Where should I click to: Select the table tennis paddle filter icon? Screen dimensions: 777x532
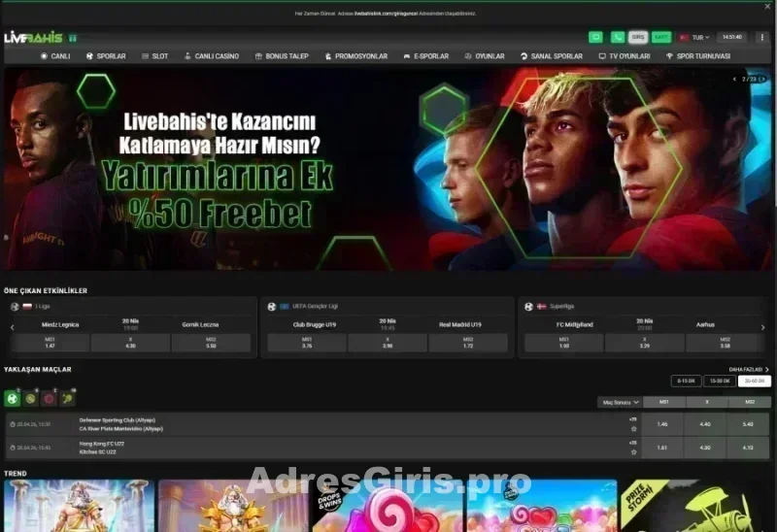click(x=67, y=398)
